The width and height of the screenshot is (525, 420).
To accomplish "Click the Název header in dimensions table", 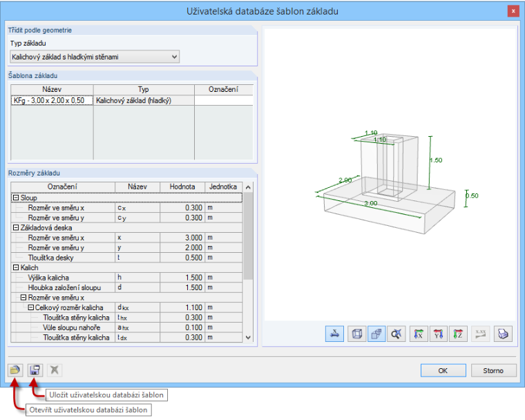I will click(x=137, y=187).
